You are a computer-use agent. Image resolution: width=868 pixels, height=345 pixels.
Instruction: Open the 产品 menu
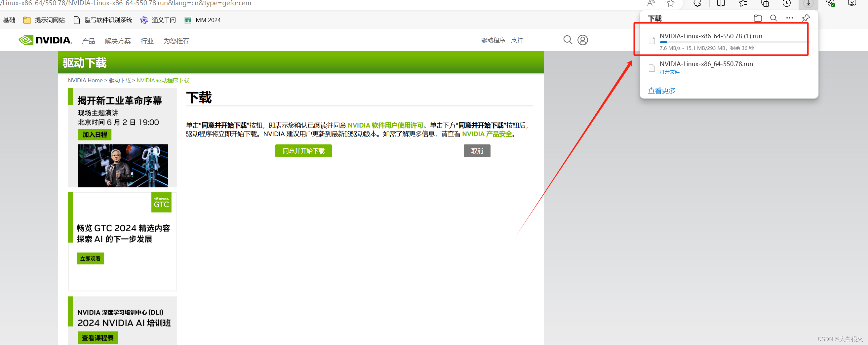[88, 41]
